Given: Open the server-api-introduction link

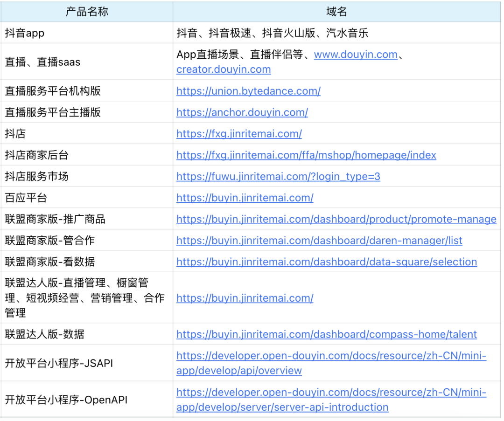Looking at the screenshot, I should pyautogui.click(x=331, y=400).
